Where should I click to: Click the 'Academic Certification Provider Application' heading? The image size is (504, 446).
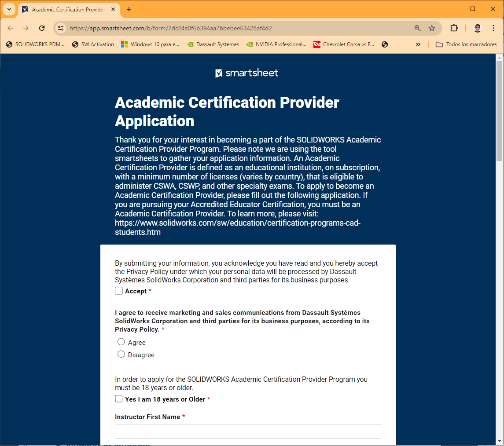coord(227,112)
